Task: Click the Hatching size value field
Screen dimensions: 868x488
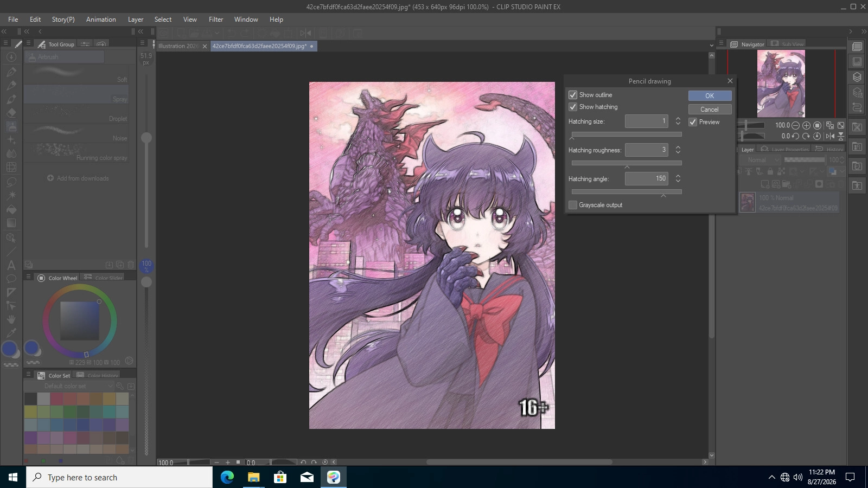Action: click(x=646, y=121)
